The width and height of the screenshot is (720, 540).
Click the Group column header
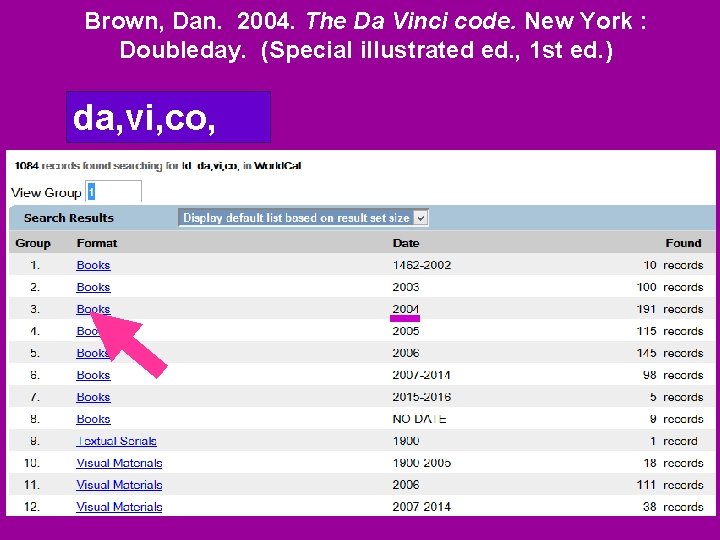(x=33, y=243)
